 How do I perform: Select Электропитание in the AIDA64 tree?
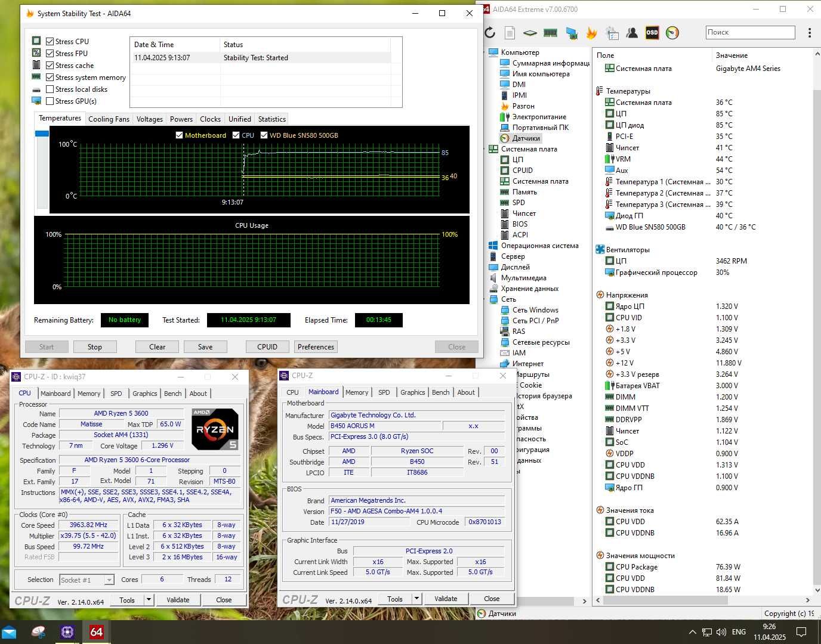pyautogui.click(x=539, y=117)
